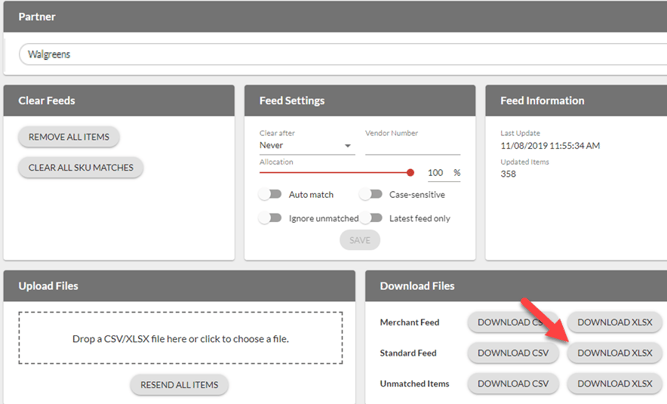Turn on the Case-sensitive switch

coord(371,195)
